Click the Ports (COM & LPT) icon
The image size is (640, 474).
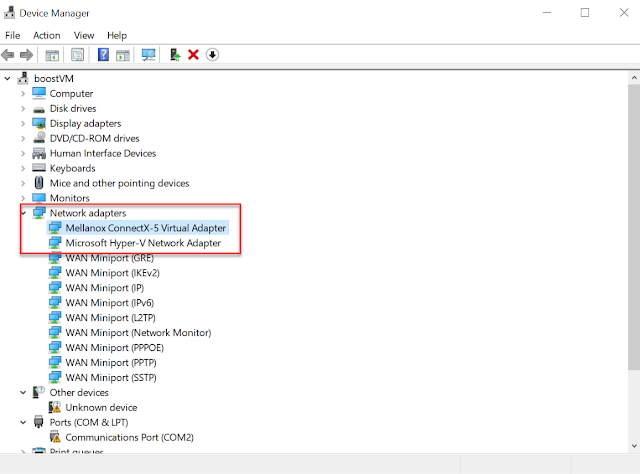38,422
